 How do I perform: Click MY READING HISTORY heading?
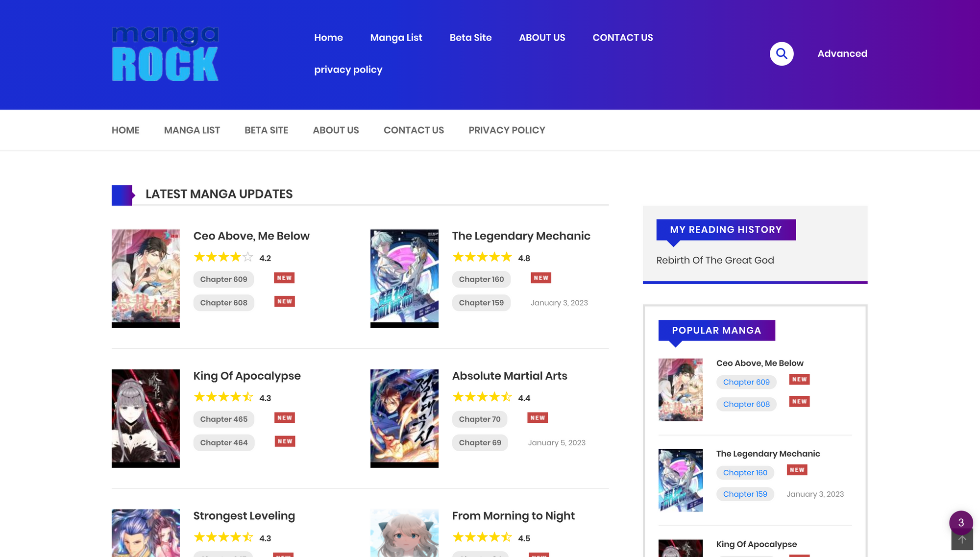point(726,230)
